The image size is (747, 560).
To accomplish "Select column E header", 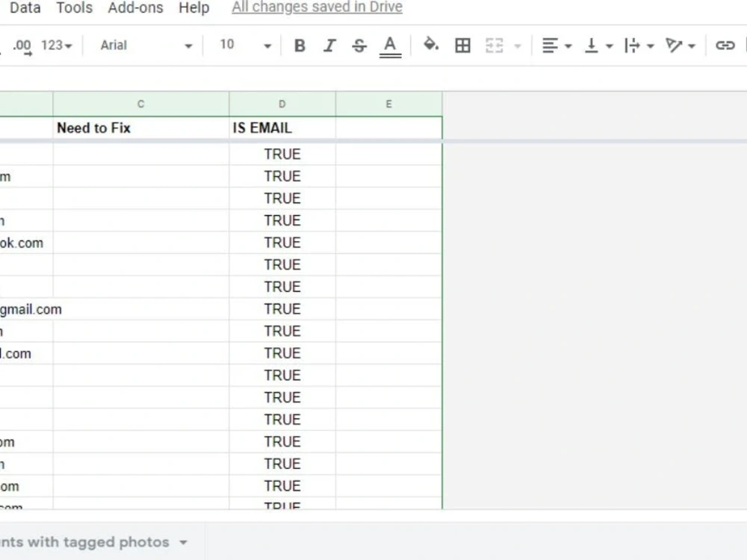I will [x=388, y=104].
